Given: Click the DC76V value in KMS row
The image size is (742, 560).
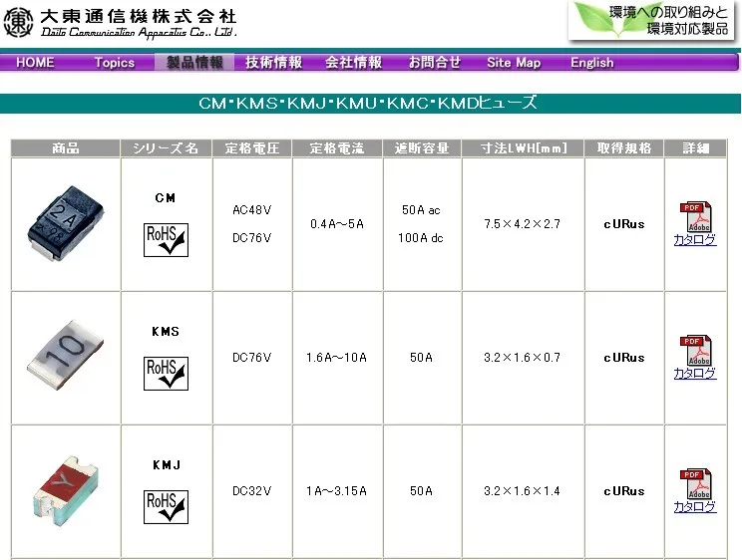Looking at the screenshot, I should [x=251, y=358].
